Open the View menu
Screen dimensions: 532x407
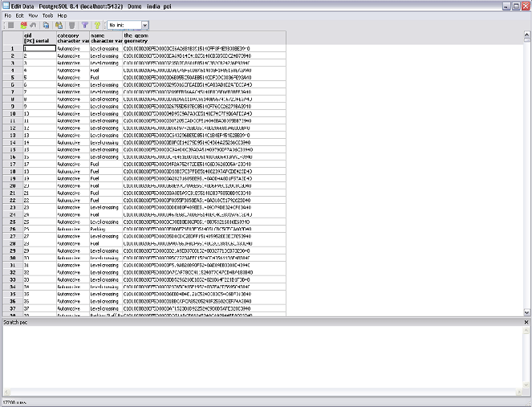tap(33, 15)
